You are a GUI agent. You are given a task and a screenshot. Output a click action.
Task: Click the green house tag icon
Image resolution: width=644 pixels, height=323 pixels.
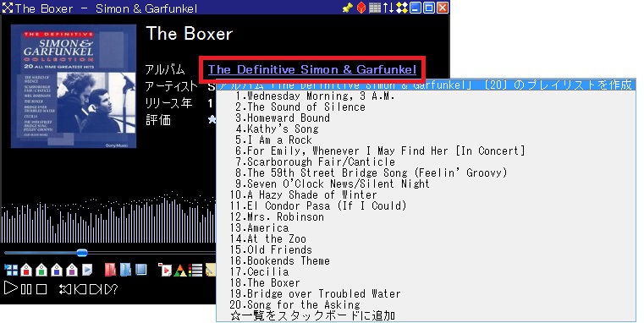(41, 270)
